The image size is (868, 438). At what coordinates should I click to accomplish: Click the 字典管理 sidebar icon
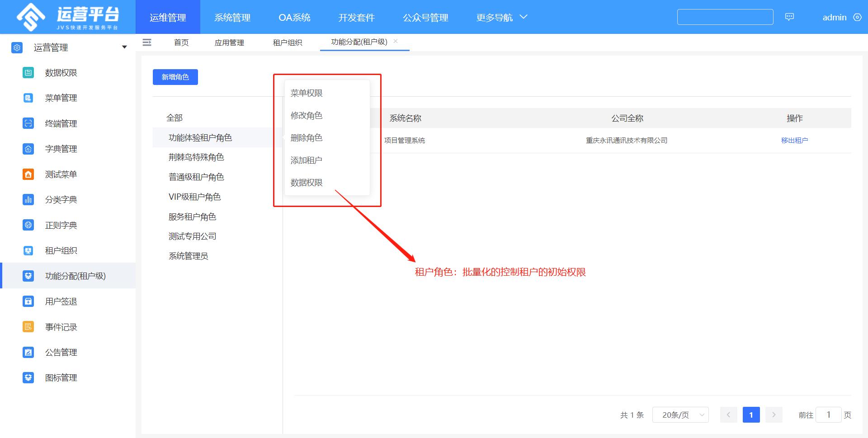[28, 149]
